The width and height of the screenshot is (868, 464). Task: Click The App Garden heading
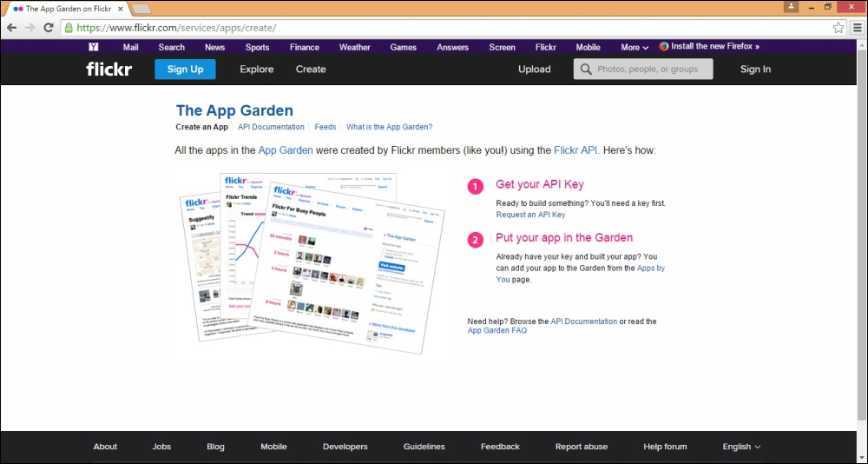click(x=234, y=110)
